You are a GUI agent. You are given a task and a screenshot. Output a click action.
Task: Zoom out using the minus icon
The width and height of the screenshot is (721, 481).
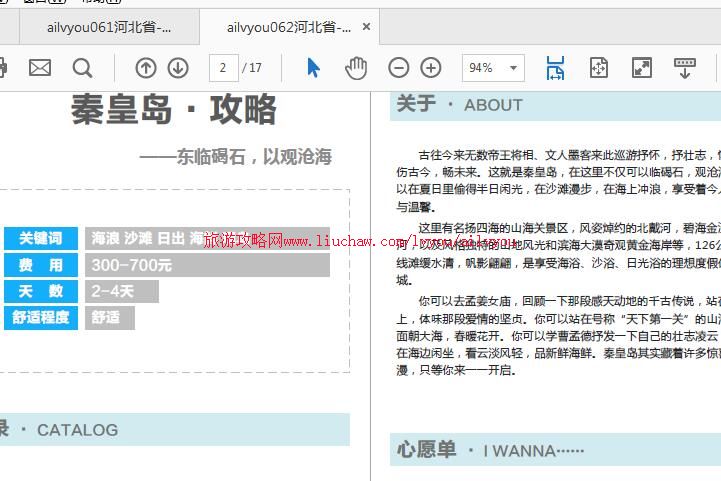pyautogui.click(x=398, y=68)
